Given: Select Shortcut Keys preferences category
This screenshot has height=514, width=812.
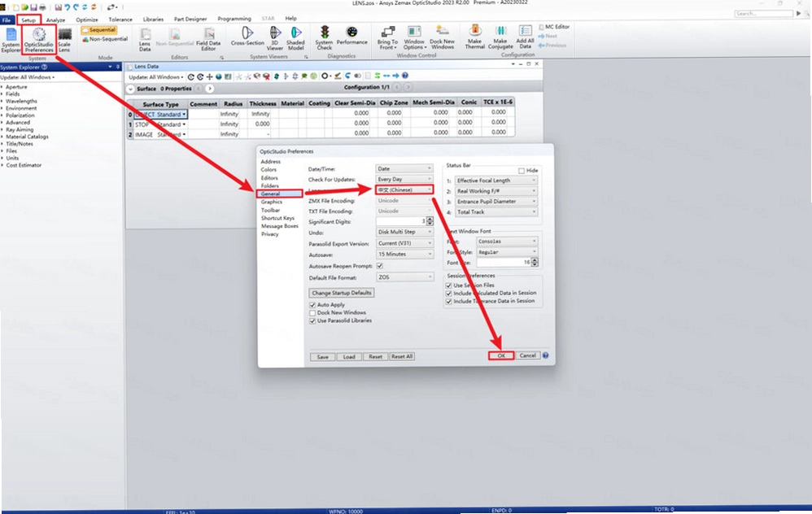Looking at the screenshot, I should coord(277,218).
